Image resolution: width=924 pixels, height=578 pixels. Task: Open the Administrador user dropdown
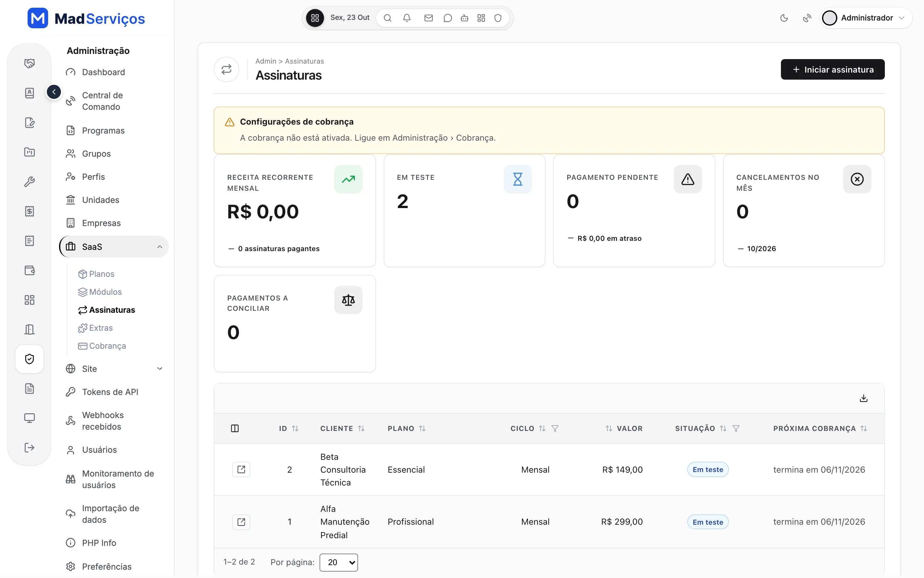[x=865, y=18]
